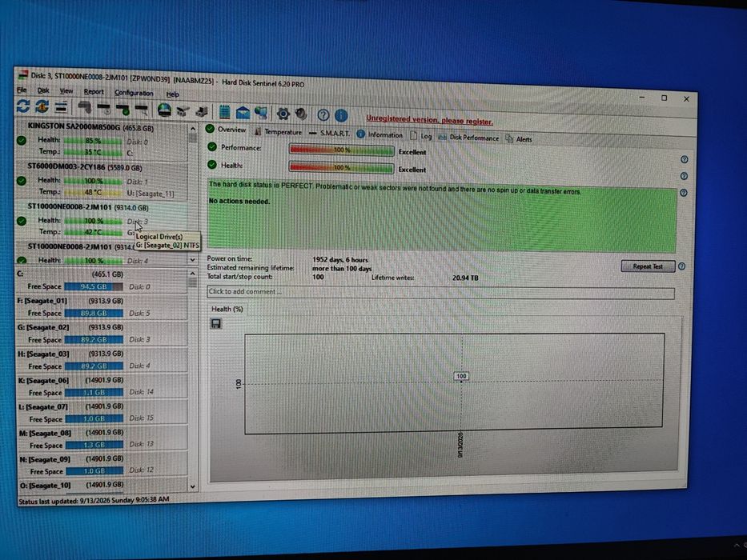Open the Configuration menu
The width and height of the screenshot is (747, 560).
(x=134, y=93)
